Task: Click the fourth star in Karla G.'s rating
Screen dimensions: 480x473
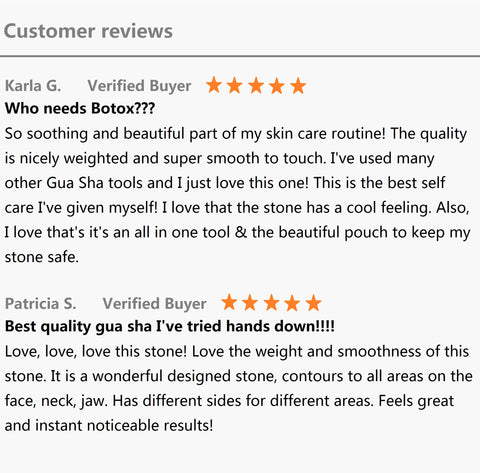Action: point(277,85)
